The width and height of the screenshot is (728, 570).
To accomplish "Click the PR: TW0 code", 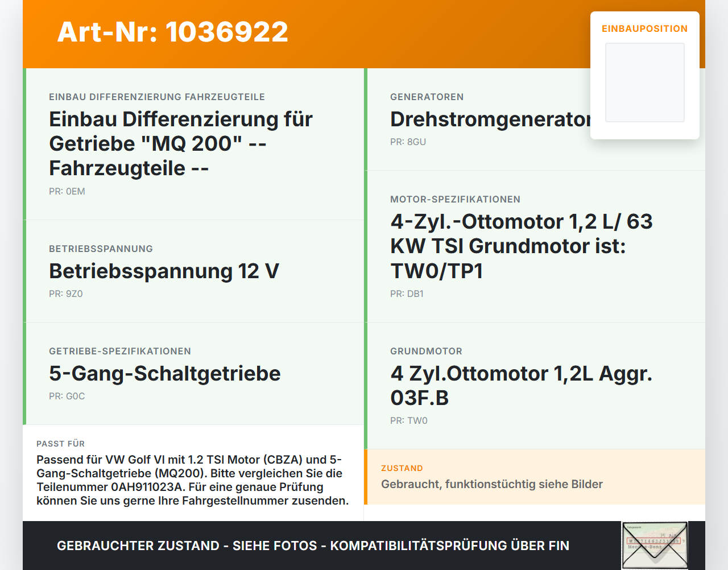I will point(409,421).
